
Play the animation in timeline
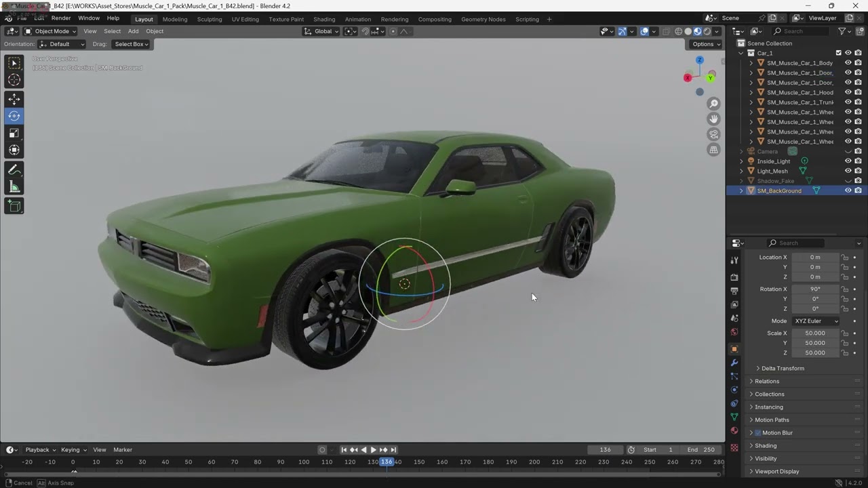click(x=373, y=450)
